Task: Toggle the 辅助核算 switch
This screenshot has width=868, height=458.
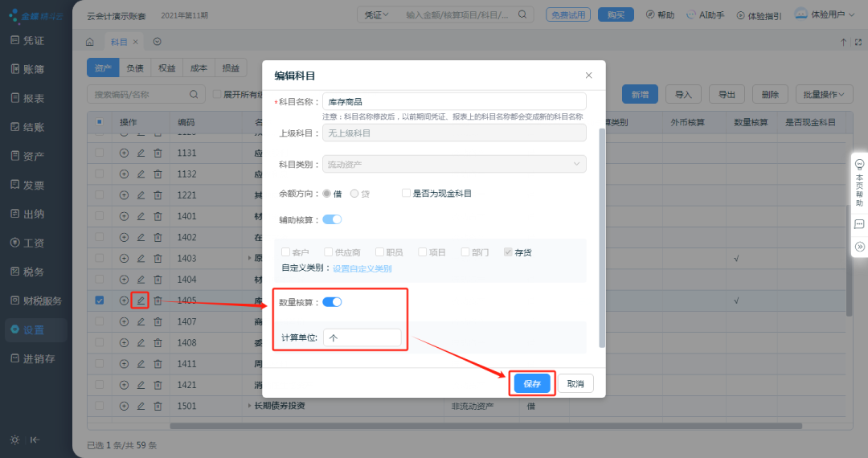Action: (x=332, y=219)
